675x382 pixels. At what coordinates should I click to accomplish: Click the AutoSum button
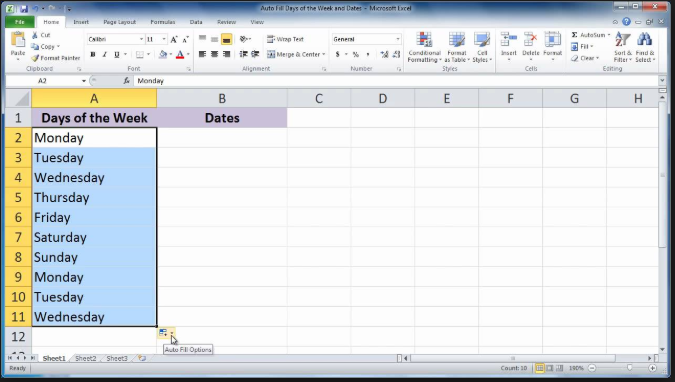(590, 35)
